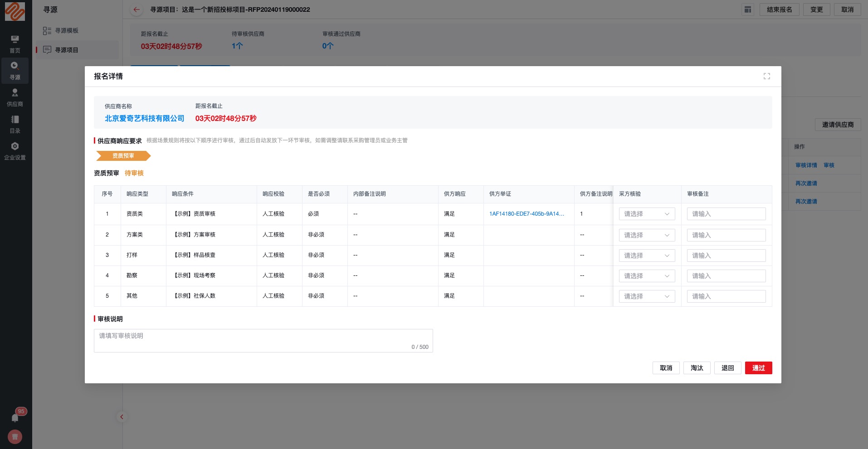Click 邀请供应商 button
Image resolution: width=868 pixels, height=449 pixels.
point(838,125)
